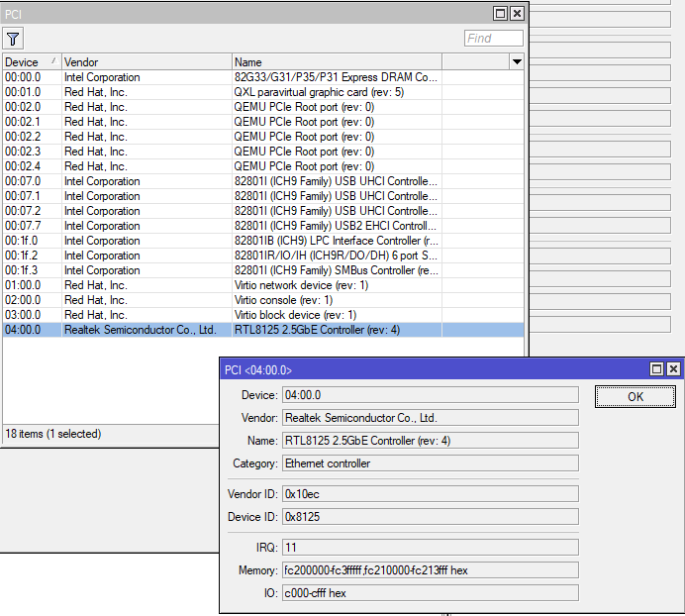Select the QXL paravirtual graphic card row
The height and width of the screenshot is (616, 685).
[263, 92]
